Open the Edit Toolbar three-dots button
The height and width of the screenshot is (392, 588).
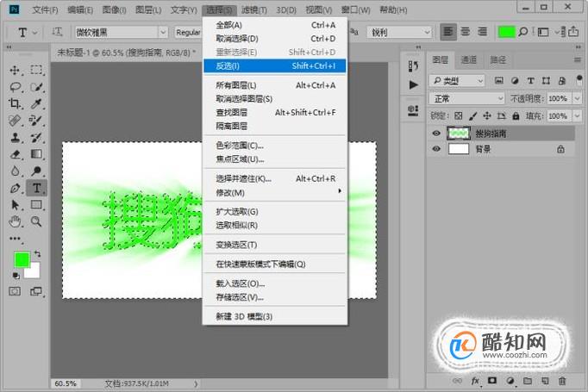[x=15, y=239]
